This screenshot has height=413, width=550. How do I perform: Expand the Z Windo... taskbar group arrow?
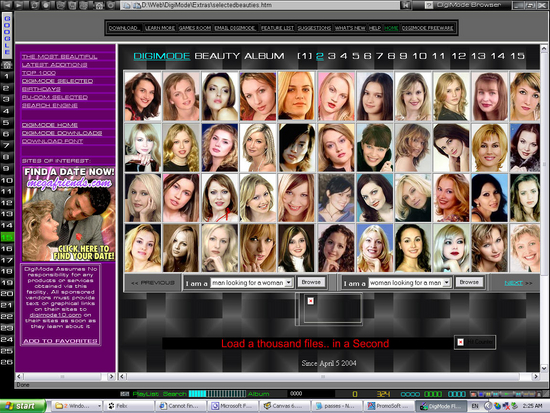point(99,406)
